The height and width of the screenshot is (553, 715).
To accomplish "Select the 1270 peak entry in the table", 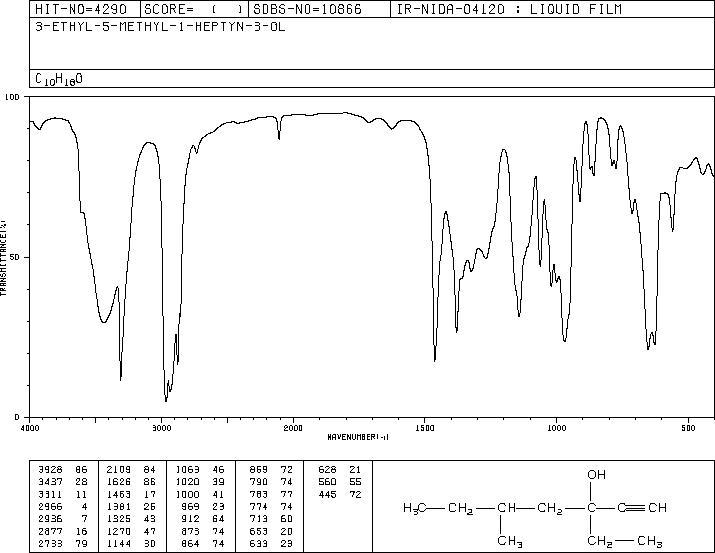I will [x=131, y=531].
